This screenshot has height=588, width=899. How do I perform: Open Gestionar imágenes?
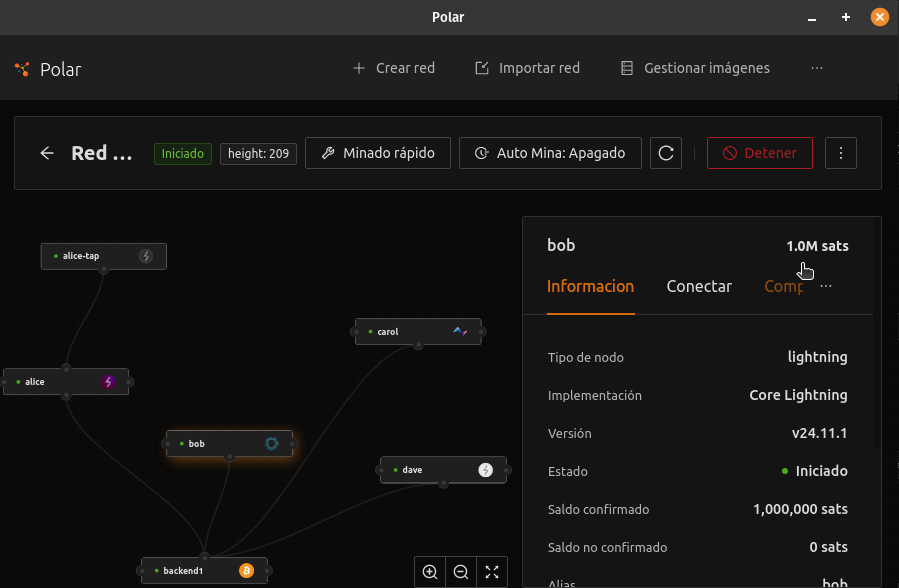point(695,68)
